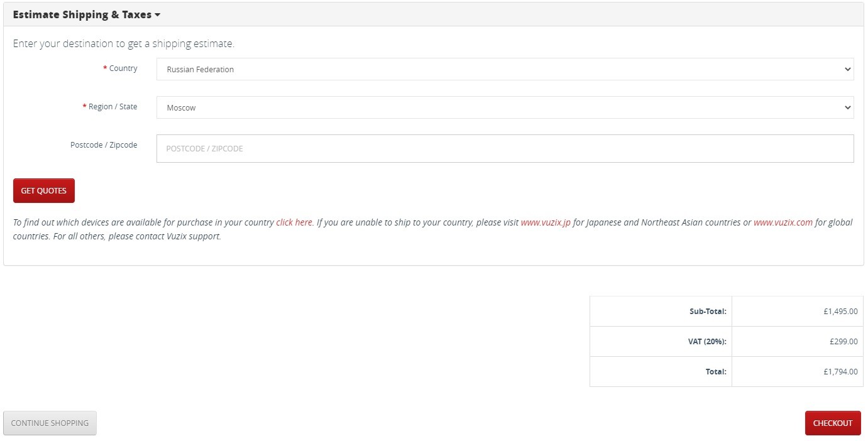
Task: Visit the www.vuzix.jp link
Action: [545, 222]
